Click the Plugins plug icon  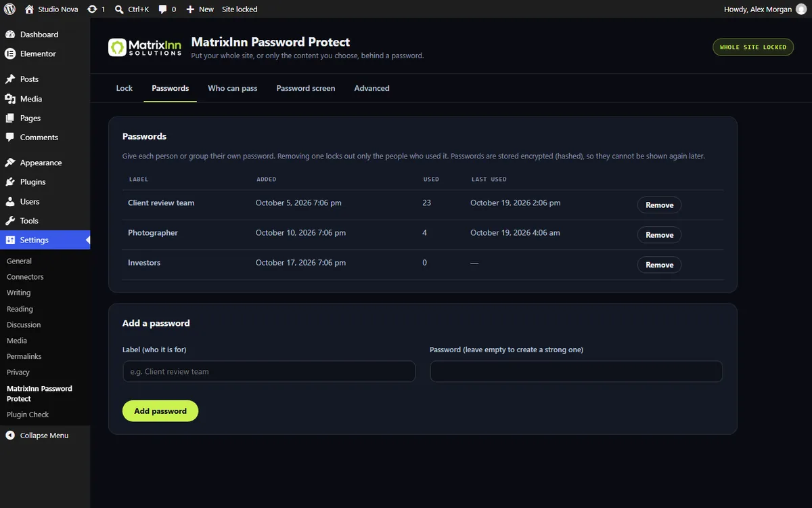(x=10, y=182)
